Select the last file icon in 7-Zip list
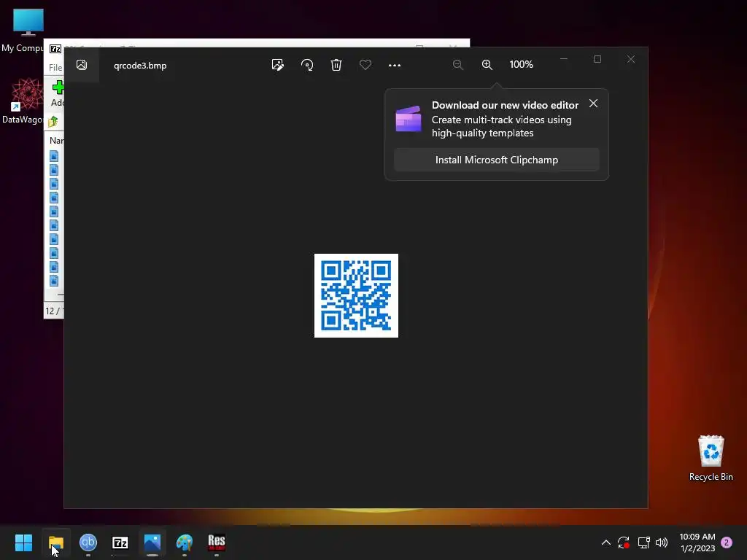The height and width of the screenshot is (560, 747). (54, 280)
